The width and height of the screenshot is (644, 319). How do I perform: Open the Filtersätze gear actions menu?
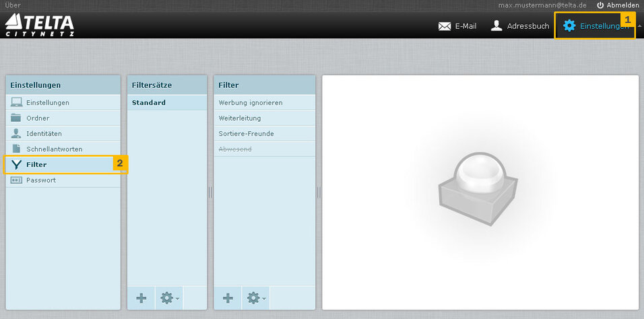169,298
